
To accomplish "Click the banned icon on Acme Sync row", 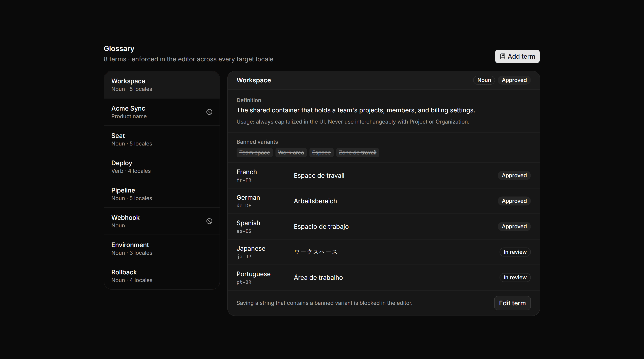I will pos(209,112).
